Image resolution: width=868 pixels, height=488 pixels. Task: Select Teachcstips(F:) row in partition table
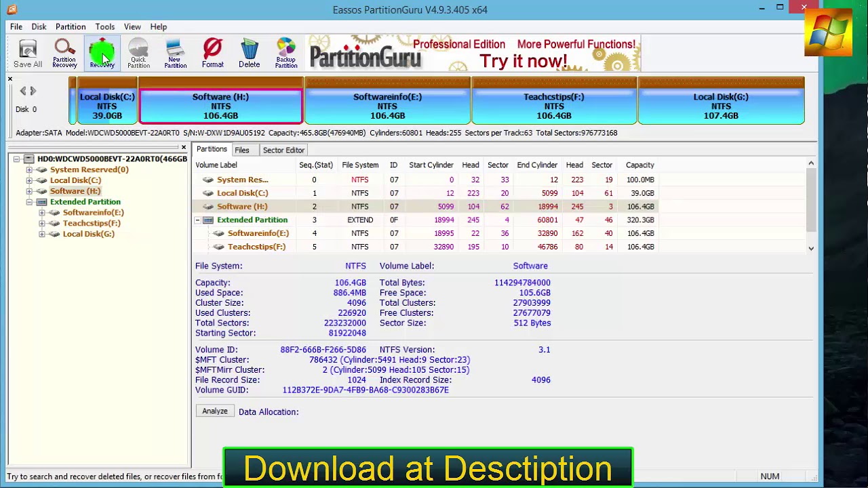point(425,247)
